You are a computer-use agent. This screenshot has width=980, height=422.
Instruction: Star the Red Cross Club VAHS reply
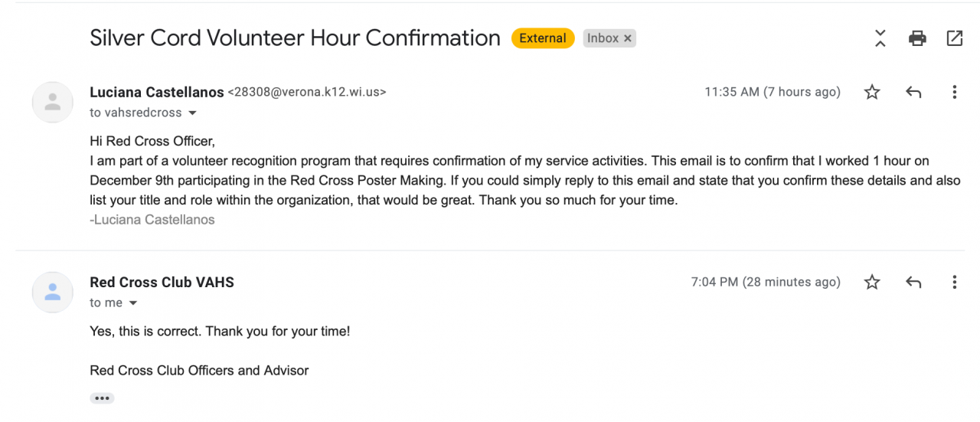872,283
